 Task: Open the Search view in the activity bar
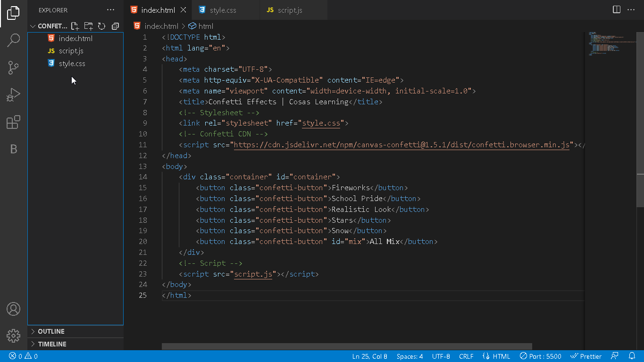tap(13, 40)
